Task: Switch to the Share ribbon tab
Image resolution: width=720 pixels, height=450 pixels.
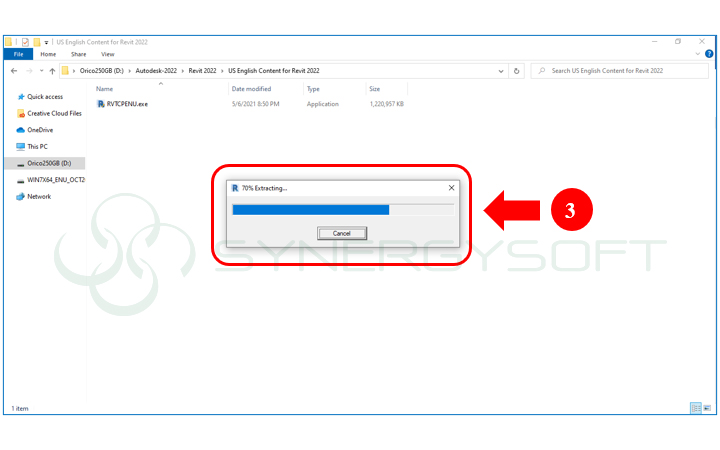Action: click(79, 54)
